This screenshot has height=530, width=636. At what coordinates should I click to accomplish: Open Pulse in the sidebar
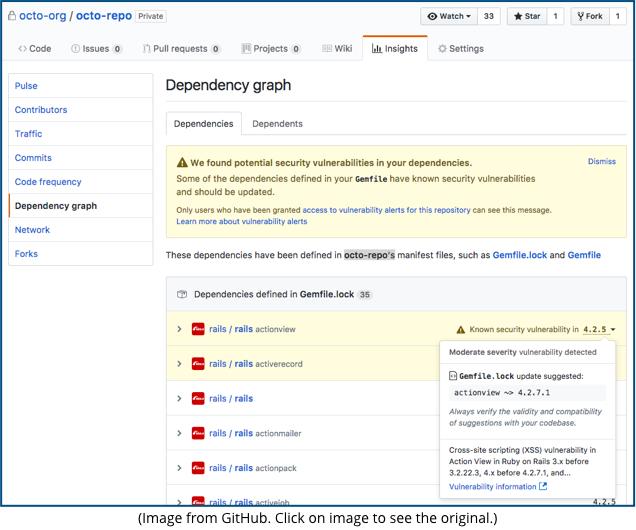tap(81, 86)
